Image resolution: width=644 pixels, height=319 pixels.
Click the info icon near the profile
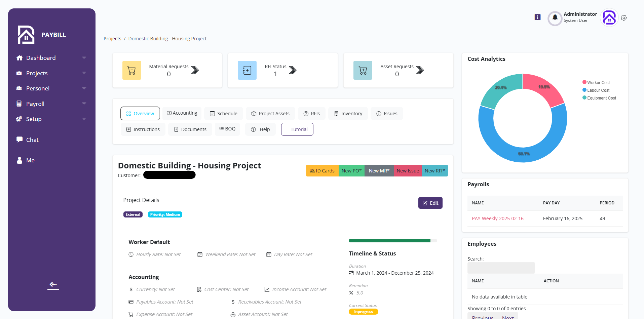(x=537, y=17)
